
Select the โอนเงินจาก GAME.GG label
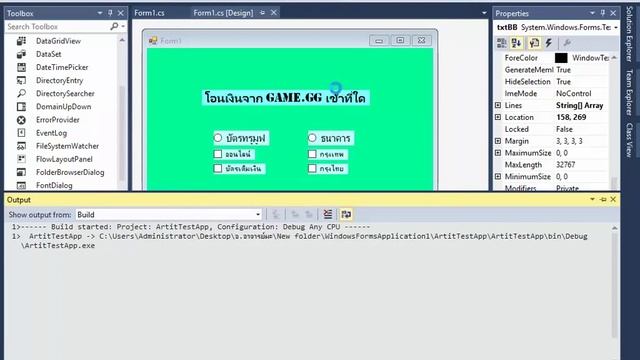286,98
